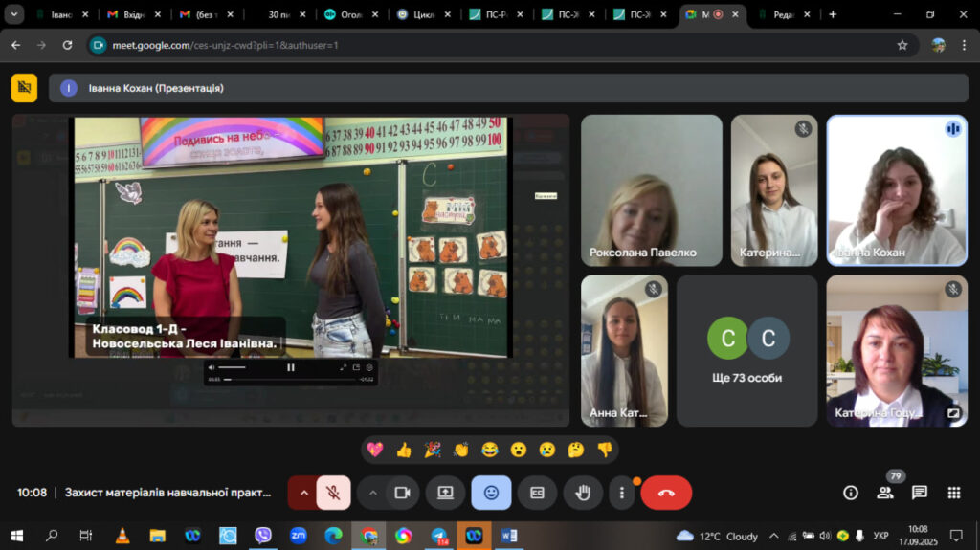Open the three-dot more options menu
This screenshot has width=980, height=550.
[622, 493]
